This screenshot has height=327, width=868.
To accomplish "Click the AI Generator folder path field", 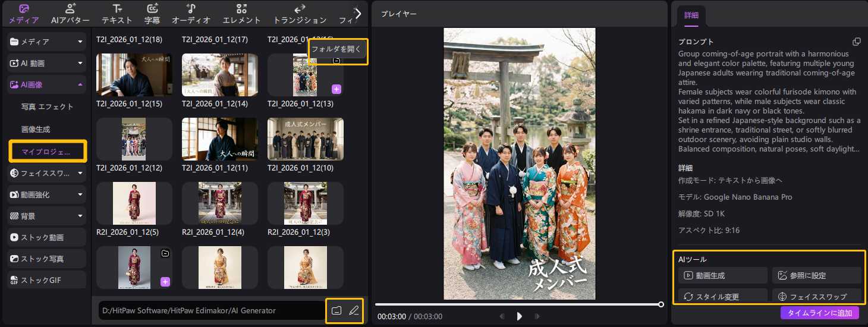I will [x=212, y=310].
